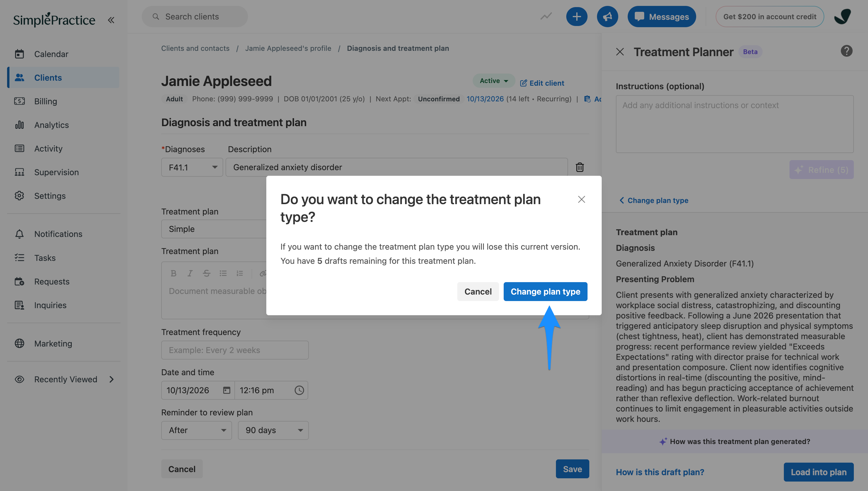The image size is (868, 491).
Task: Open the megaphone announcements icon
Action: 607,17
